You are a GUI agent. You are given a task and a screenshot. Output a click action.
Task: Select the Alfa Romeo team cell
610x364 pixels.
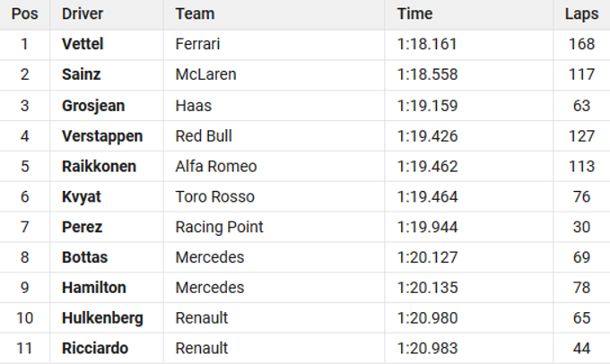216,167
